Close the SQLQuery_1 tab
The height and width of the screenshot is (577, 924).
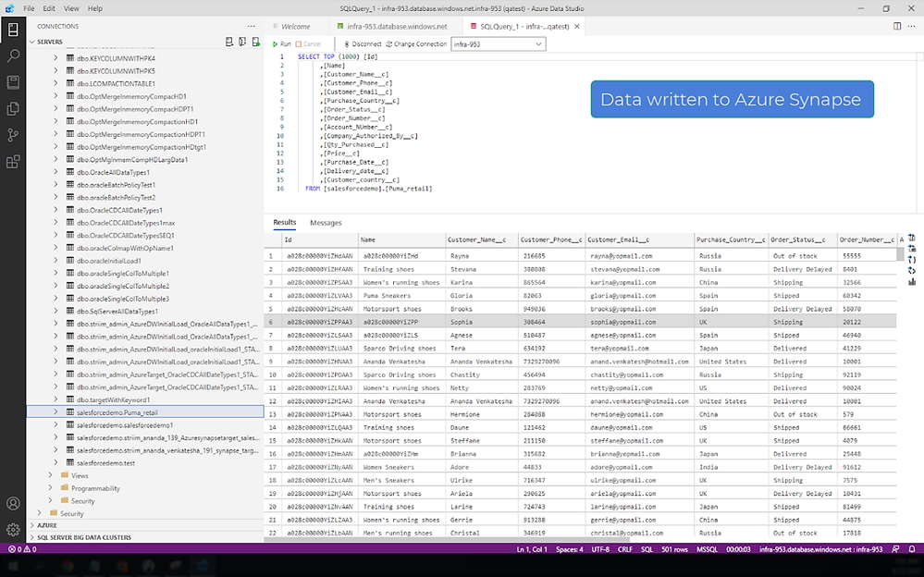tap(577, 27)
